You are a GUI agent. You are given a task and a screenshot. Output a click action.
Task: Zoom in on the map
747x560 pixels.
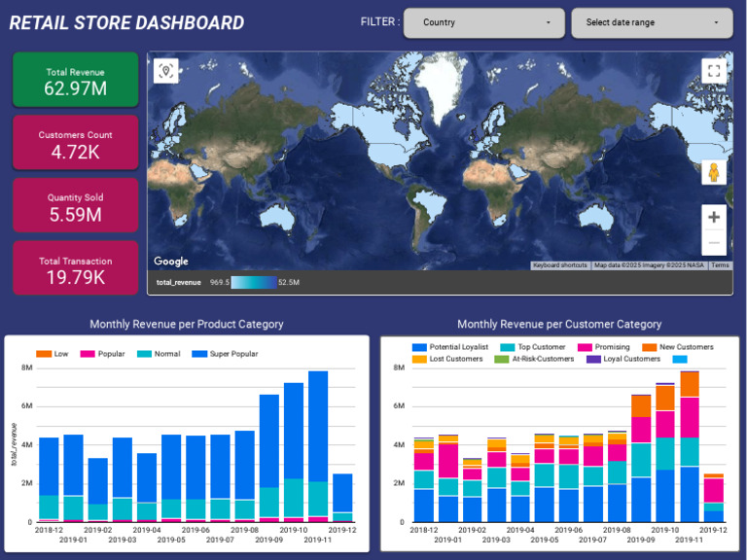tap(714, 217)
